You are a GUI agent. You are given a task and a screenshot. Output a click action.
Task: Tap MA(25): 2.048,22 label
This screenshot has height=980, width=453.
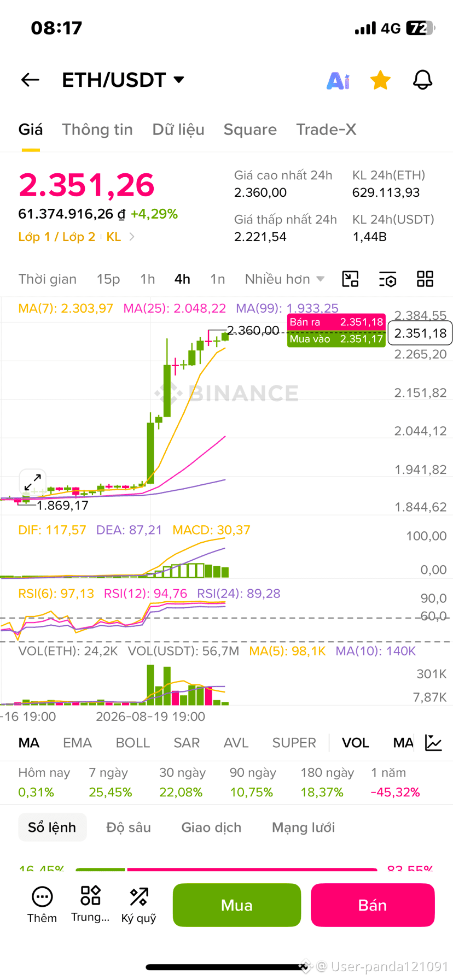point(175,308)
